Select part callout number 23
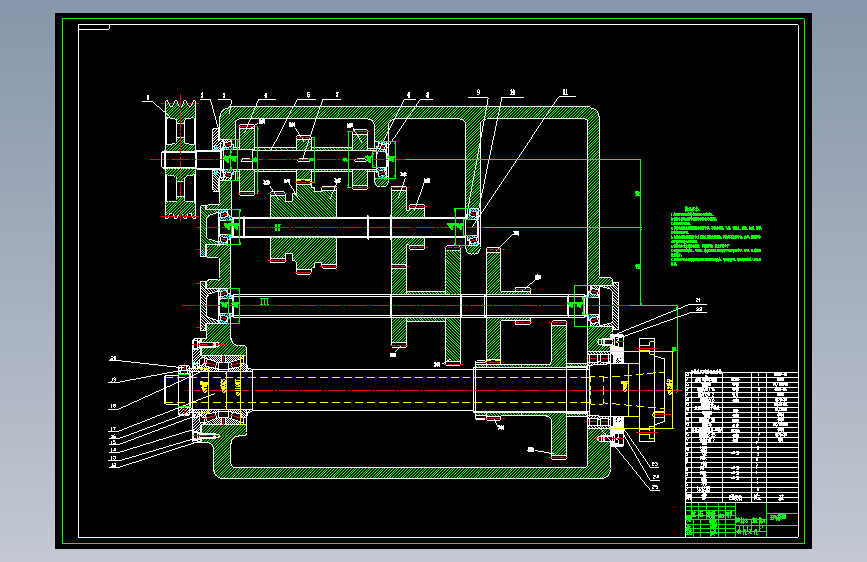This screenshot has width=867, height=562. 655,465
